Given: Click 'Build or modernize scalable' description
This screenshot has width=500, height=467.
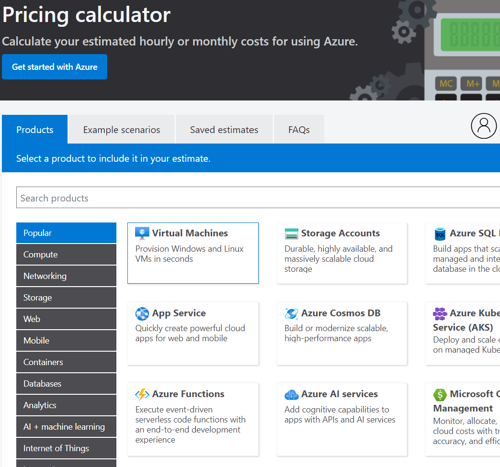Looking at the screenshot, I should coord(336,333).
